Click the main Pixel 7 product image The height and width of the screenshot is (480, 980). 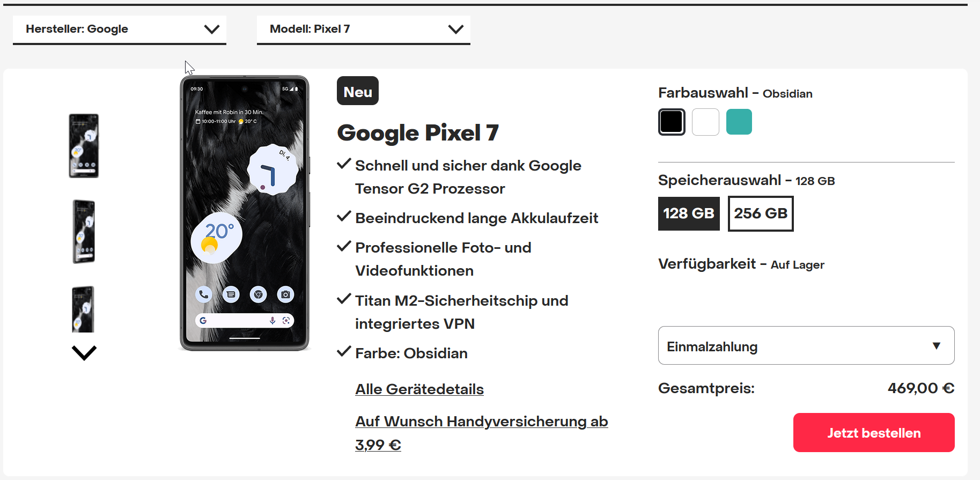(x=245, y=213)
